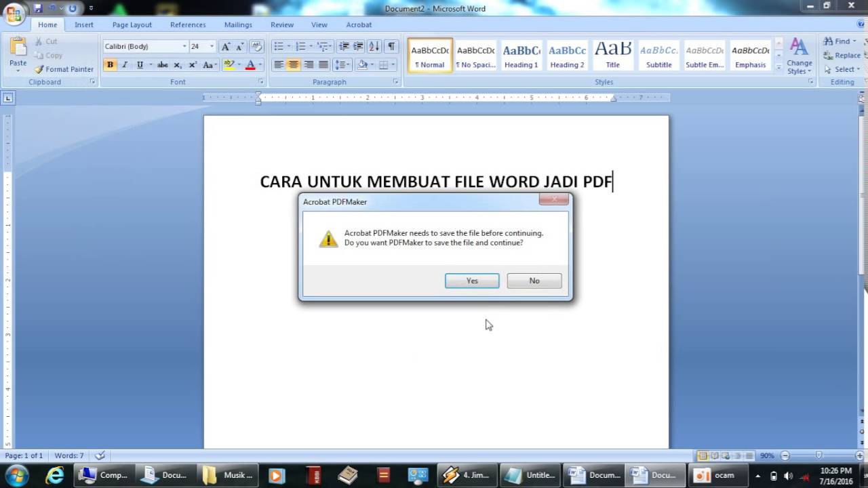The image size is (868, 488).
Task: Open the font size 24 dropdown
Action: (x=212, y=46)
